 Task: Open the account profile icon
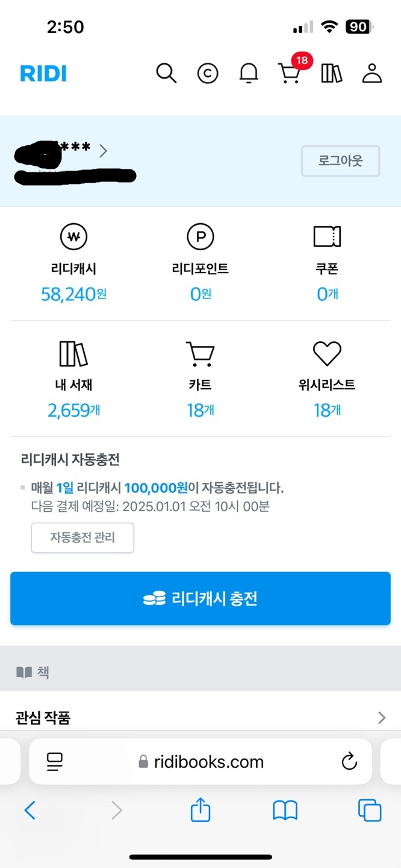tap(372, 74)
